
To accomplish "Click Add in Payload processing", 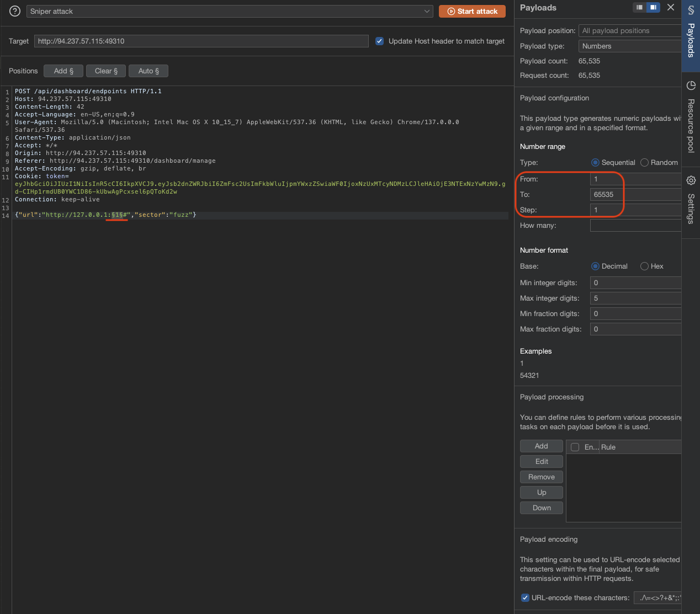I will coord(542,446).
